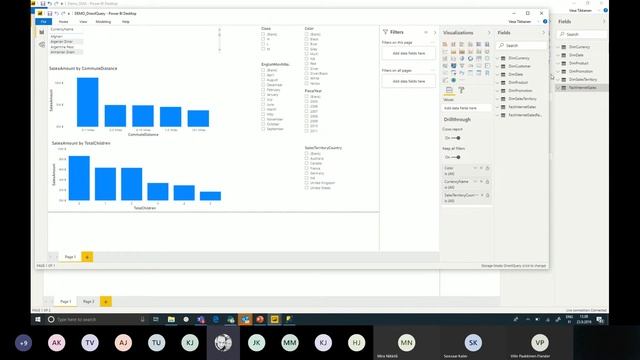
Task: Click the Save icon in title bar
Action: click(x=49, y=13)
